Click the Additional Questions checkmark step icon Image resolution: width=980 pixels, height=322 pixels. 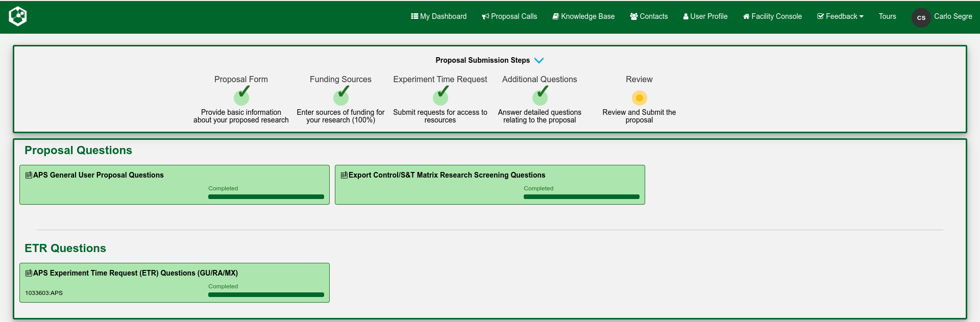click(x=540, y=96)
